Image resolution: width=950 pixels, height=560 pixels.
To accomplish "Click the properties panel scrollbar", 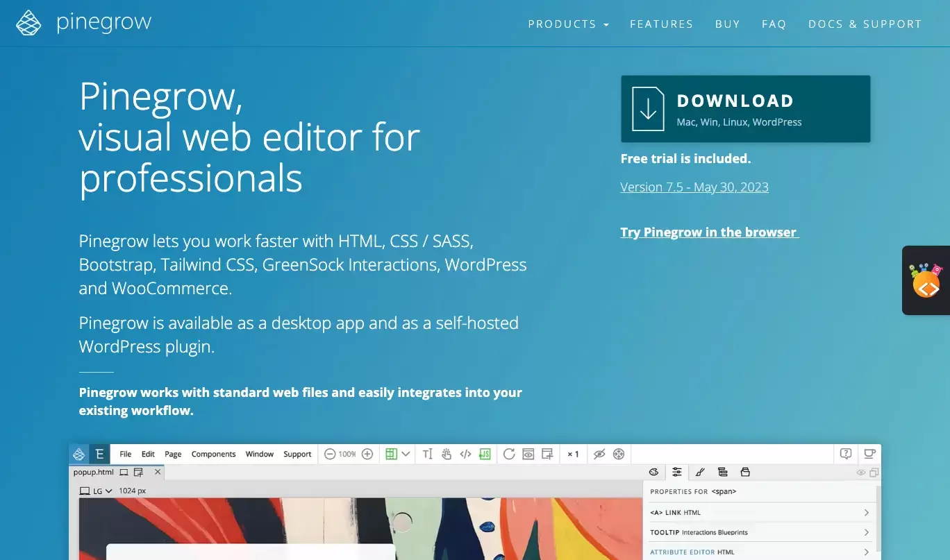I will [878, 520].
